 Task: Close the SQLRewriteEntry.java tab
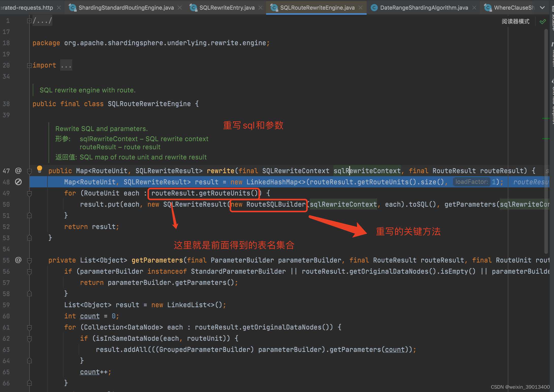pyautogui.click(x=260, y=8)
